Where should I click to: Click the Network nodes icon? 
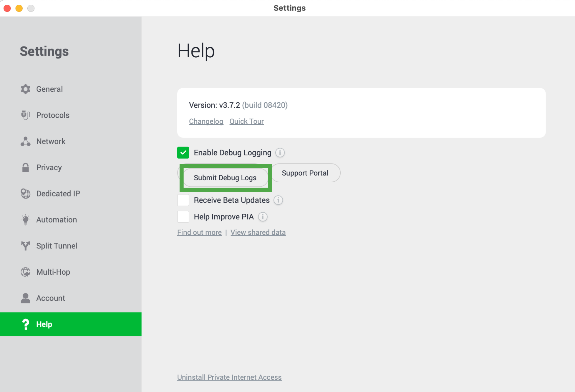click(x=26, y=141)
